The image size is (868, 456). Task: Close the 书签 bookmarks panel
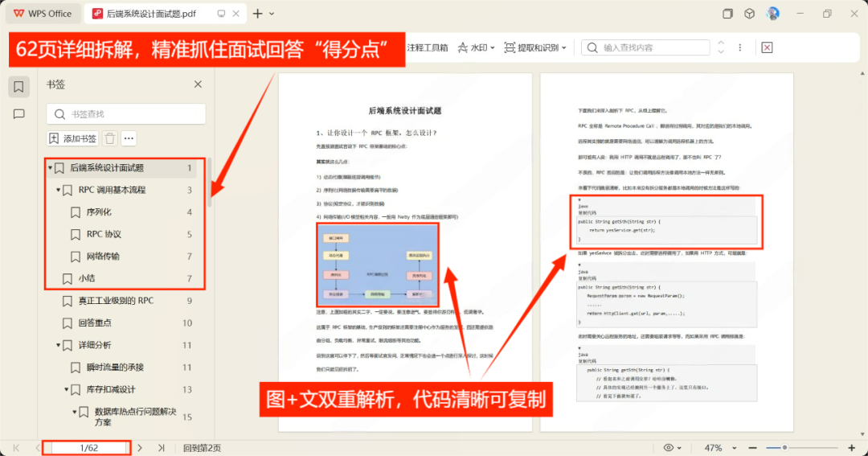click(199, 84)
